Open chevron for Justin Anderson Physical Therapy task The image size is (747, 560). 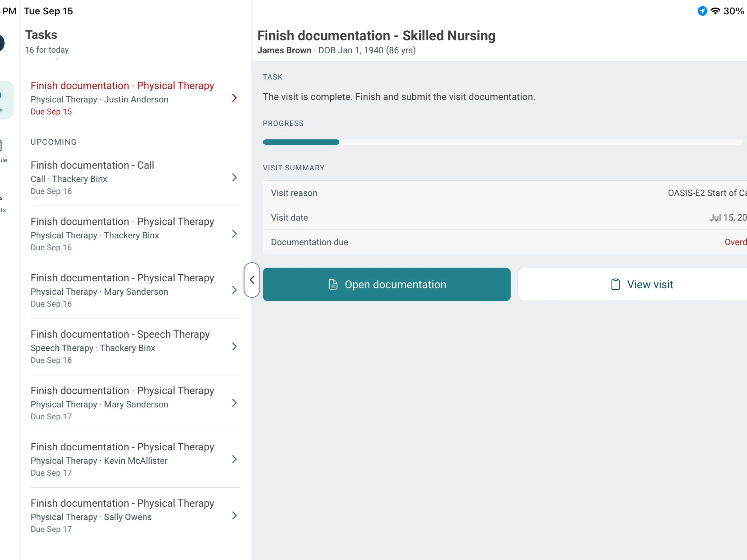pyautogui.click(x=234, y=98)
